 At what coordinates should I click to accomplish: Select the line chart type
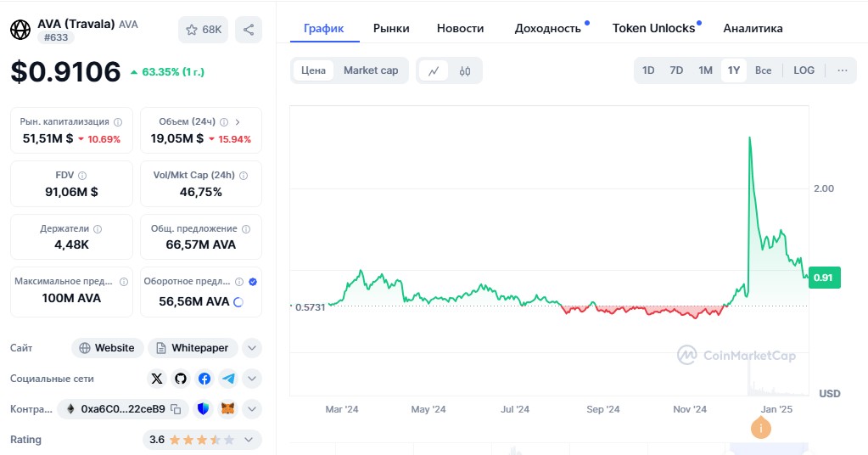coord(433,70)
